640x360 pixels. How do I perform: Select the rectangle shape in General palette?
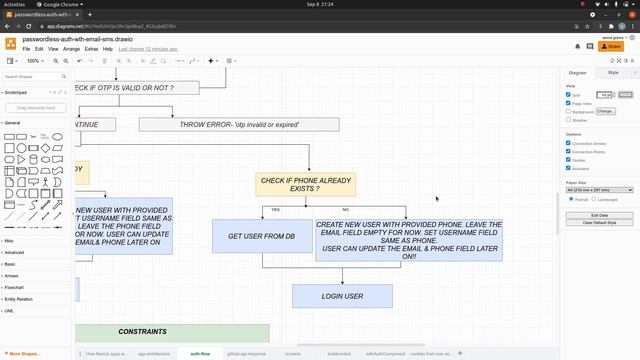pyautogui.click(x=9, y=137)
